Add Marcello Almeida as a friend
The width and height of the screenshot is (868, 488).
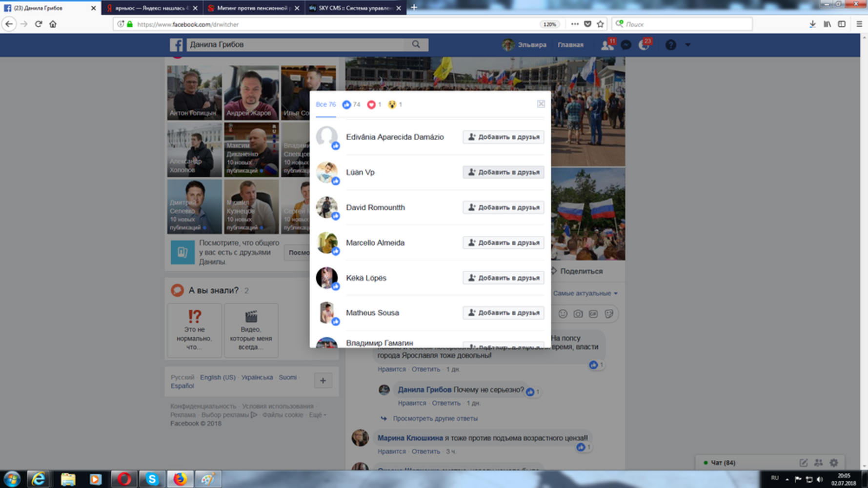[x=504, y=243]
